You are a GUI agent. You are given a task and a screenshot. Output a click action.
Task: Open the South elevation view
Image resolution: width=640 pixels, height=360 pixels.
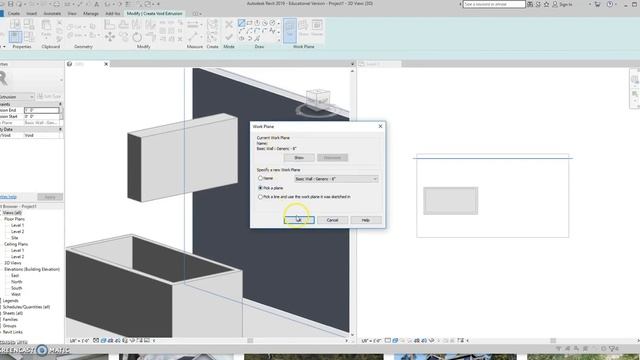(x=17, y=288)
